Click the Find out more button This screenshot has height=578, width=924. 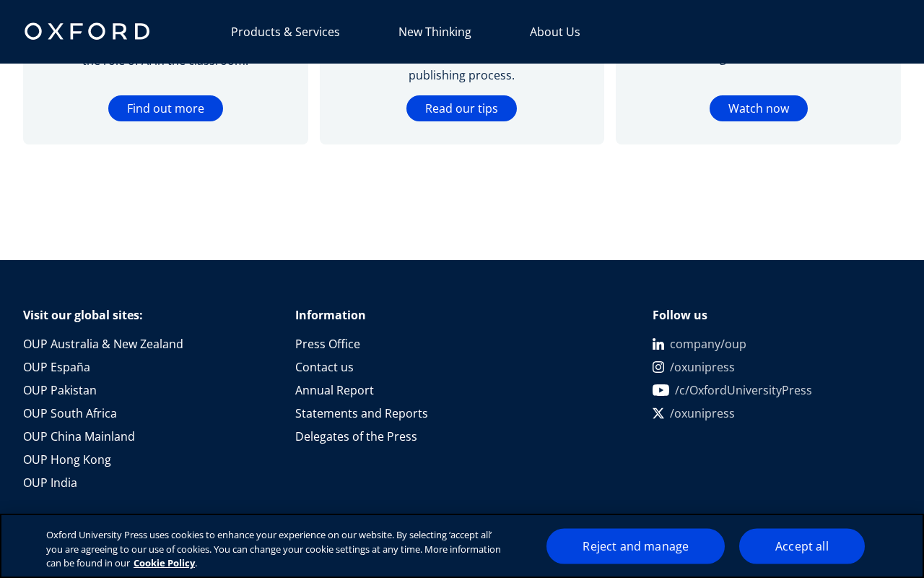(x=165, y=108)
